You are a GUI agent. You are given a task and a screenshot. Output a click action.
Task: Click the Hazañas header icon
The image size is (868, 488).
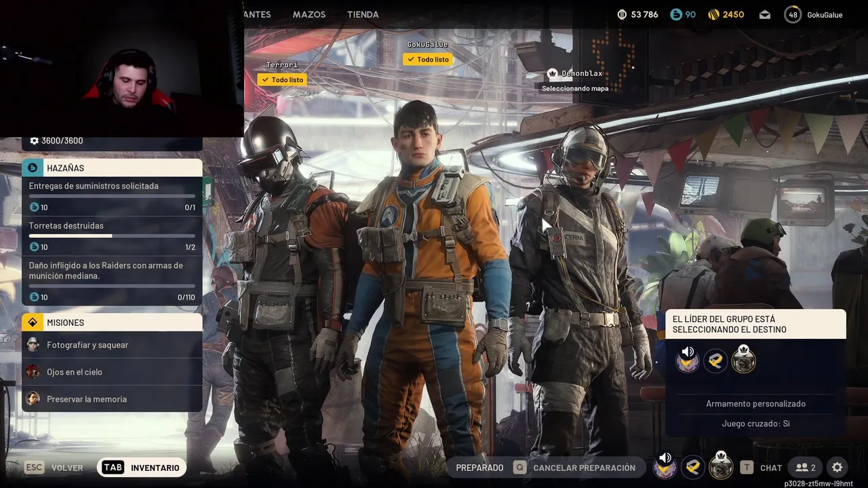coord(33,168)
